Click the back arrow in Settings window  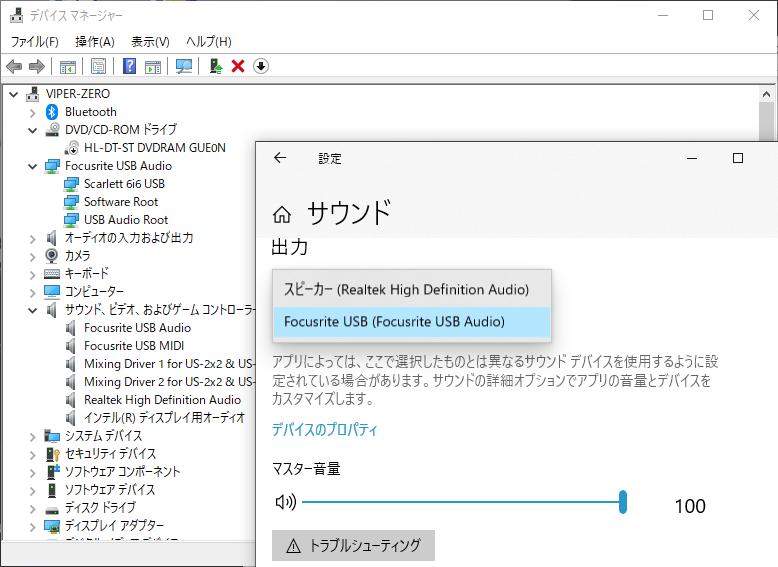(x=280, y=158)
